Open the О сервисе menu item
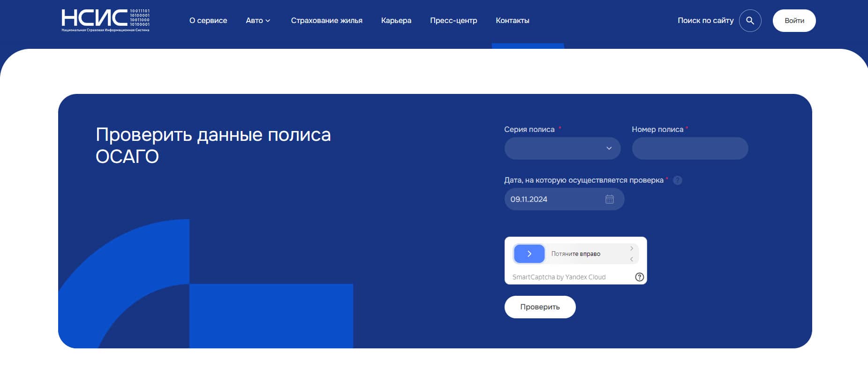Viewport: 868px width, 385px height. pos(208,21)
